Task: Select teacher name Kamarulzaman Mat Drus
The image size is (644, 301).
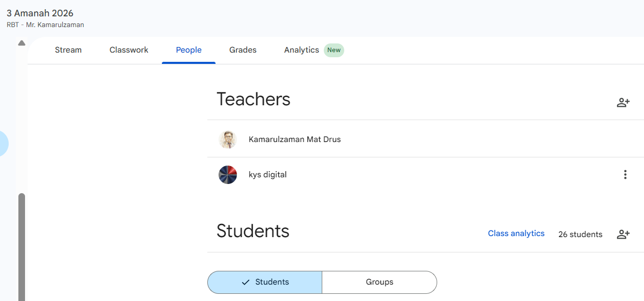Action: coord(295,139)
